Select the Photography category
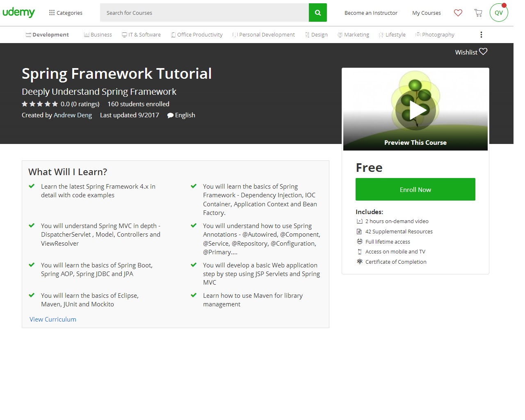The height and width of the screenshot is (420, 525). (435, 34)
